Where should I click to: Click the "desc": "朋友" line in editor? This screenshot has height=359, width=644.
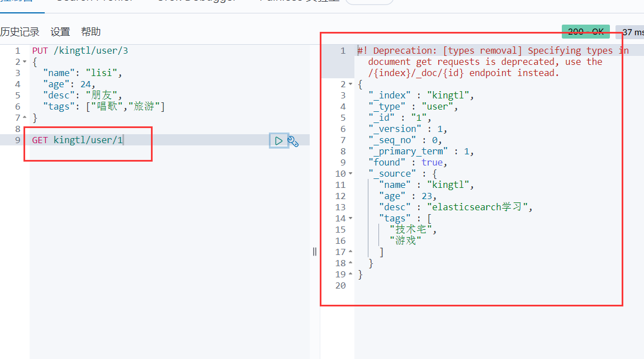point(83,95)
